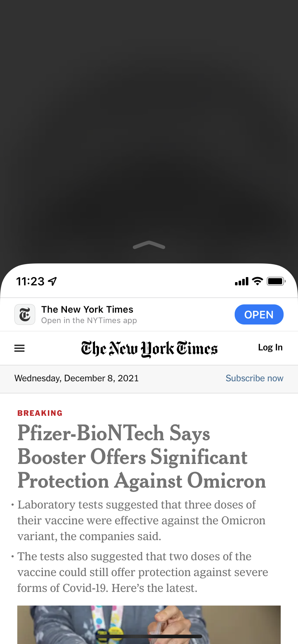Tap the battery status icon
Viewport: 298px width, 644px height.
[x=276, y=281]
